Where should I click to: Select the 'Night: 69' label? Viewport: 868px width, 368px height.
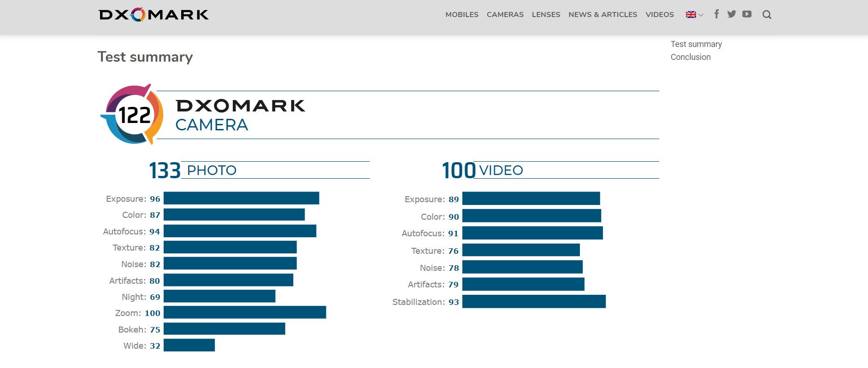(x=141, y=297)
